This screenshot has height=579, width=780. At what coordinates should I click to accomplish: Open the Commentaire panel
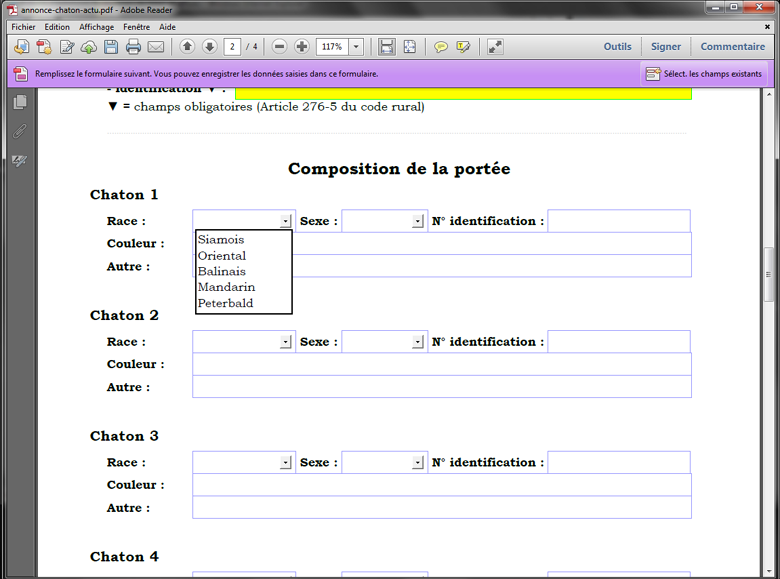[x=733, y=47]
